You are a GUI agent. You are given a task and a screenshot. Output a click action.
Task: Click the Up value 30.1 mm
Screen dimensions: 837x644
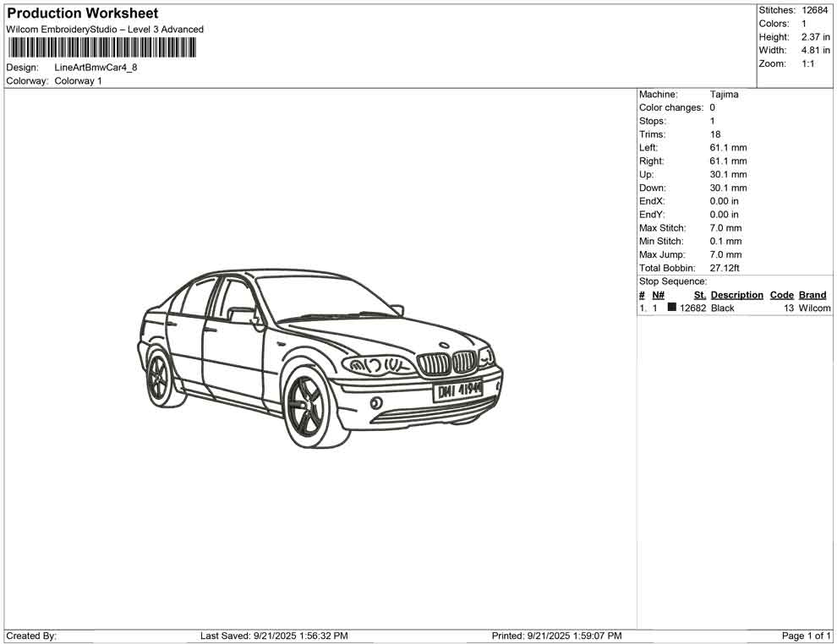pyautogui.click(x=729, y=174)
